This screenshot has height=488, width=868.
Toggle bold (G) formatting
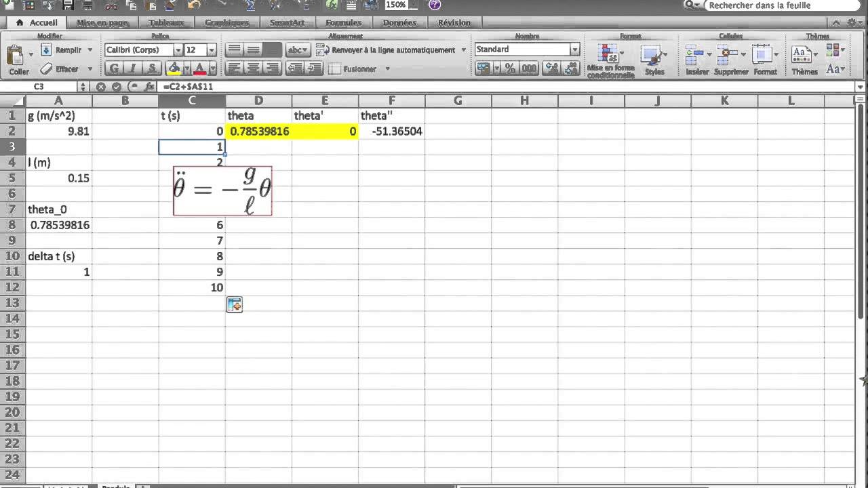pyautogui.click(x=113, y=68)
